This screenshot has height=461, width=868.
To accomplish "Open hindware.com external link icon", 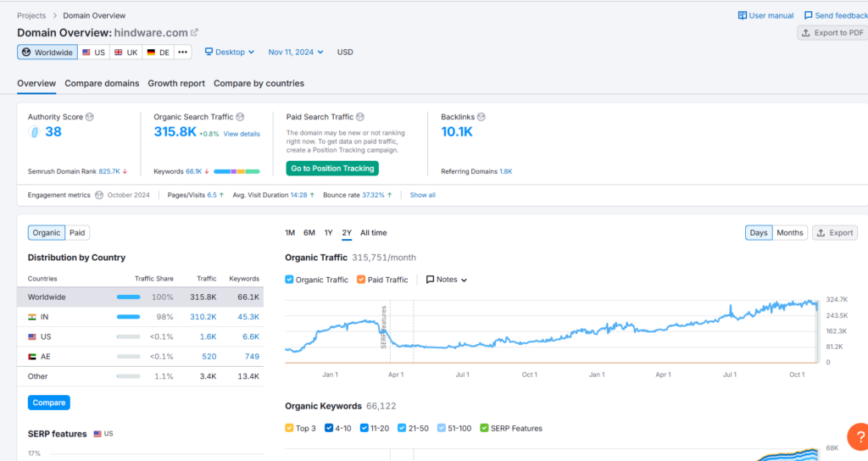I will click(x=194, y=33).
